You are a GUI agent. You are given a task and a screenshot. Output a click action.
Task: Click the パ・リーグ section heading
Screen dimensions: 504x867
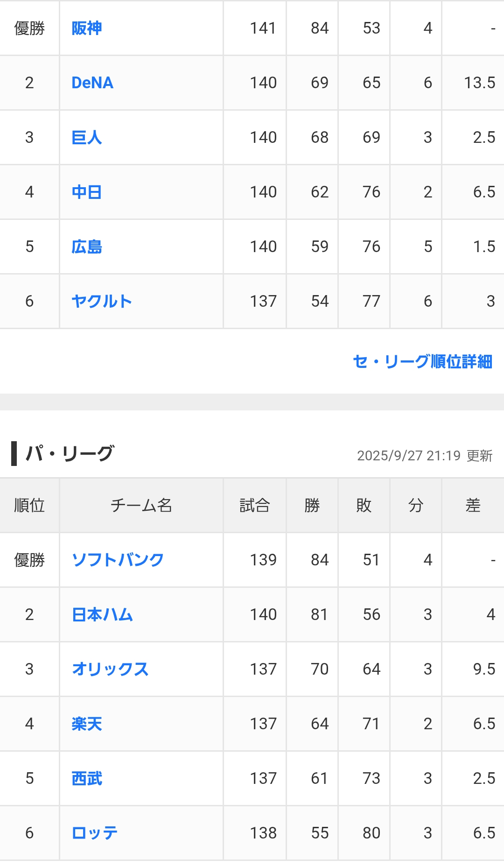[x=69, y=453]
